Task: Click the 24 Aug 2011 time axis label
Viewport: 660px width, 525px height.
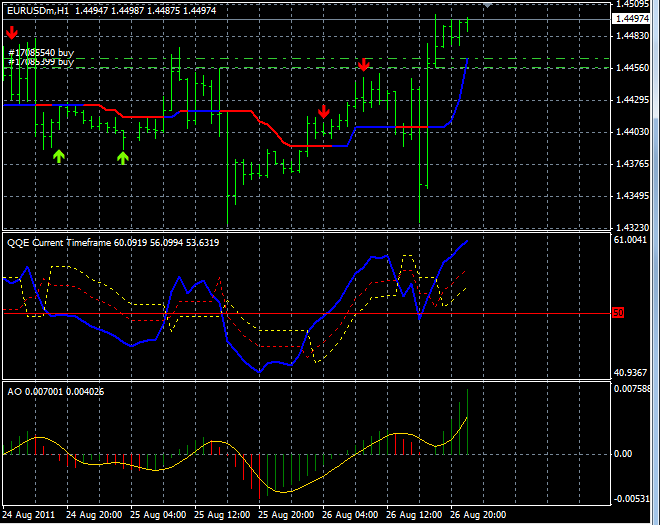Action: tap(28, 515)
